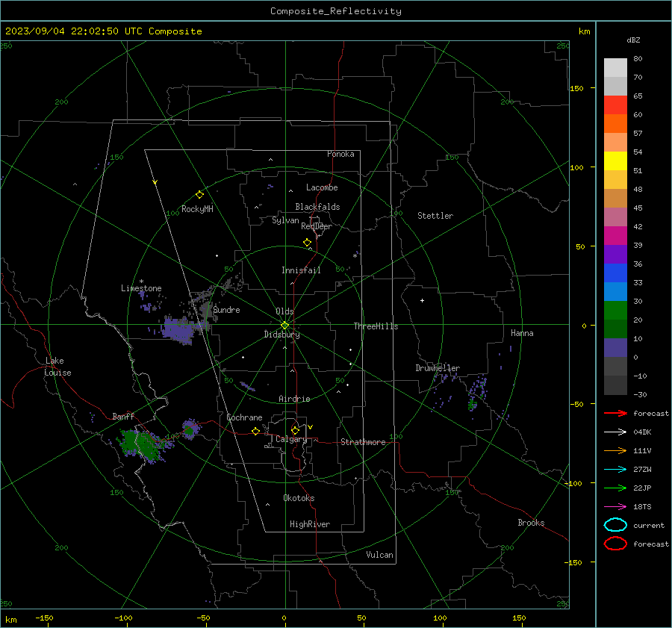The height and width of the screenshot is (628, 672).
Task: Click the Calgary city label
Action: tap(291, 439)
